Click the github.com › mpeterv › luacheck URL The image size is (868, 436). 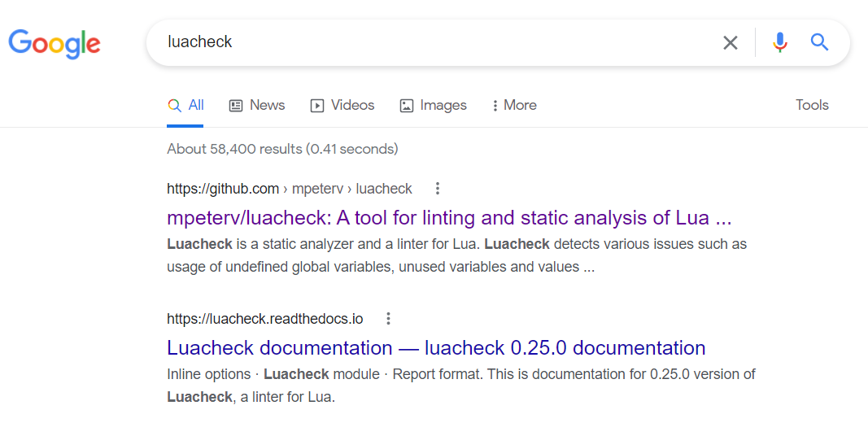(290, 189)
